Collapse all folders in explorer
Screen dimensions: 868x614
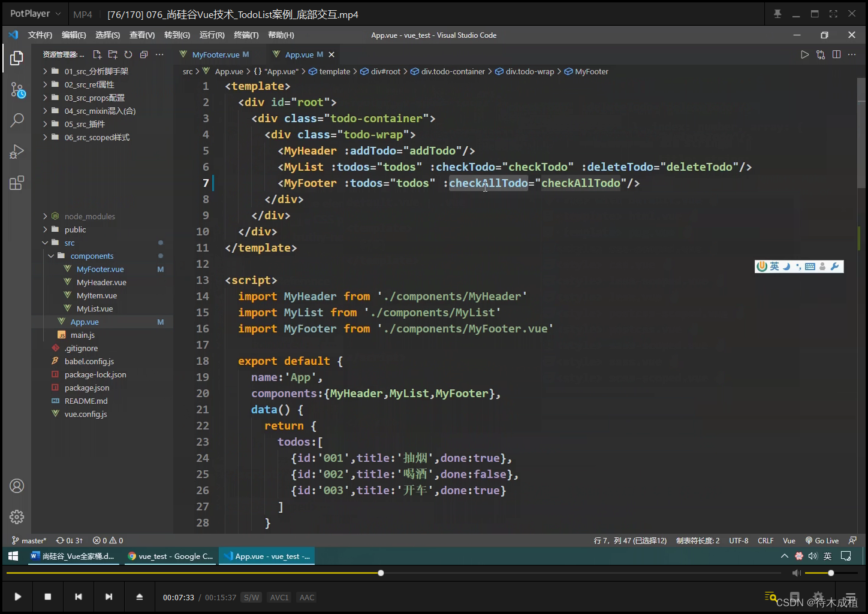144,55
